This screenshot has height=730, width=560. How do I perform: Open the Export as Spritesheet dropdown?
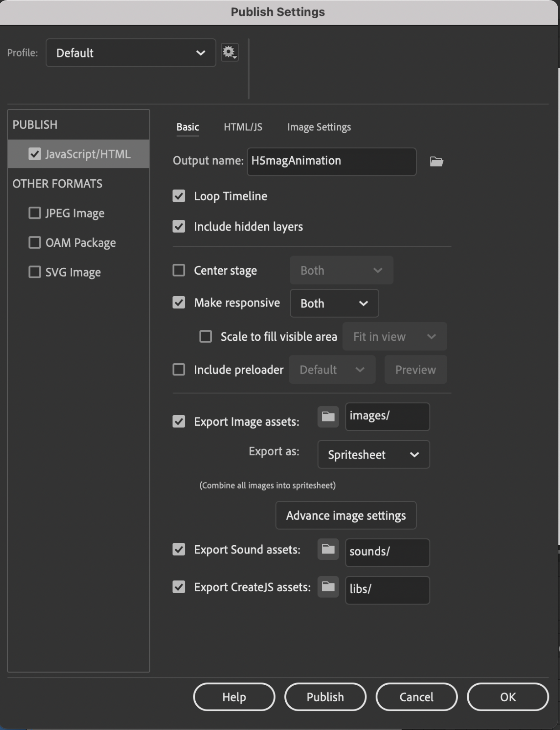pos(373,454)
